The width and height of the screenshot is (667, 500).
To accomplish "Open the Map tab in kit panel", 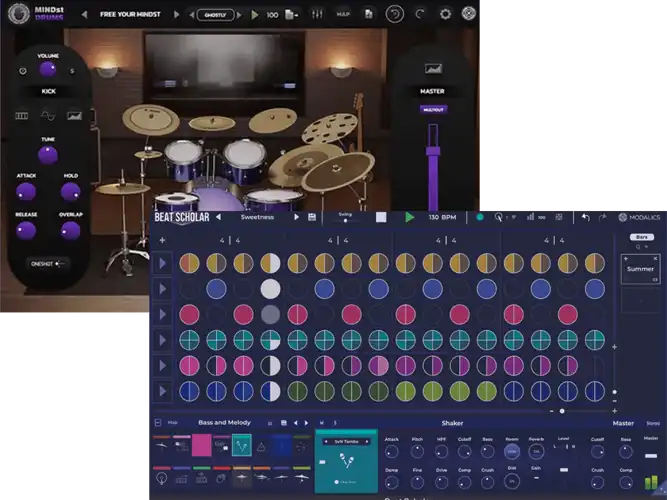I will pos(172,423).
